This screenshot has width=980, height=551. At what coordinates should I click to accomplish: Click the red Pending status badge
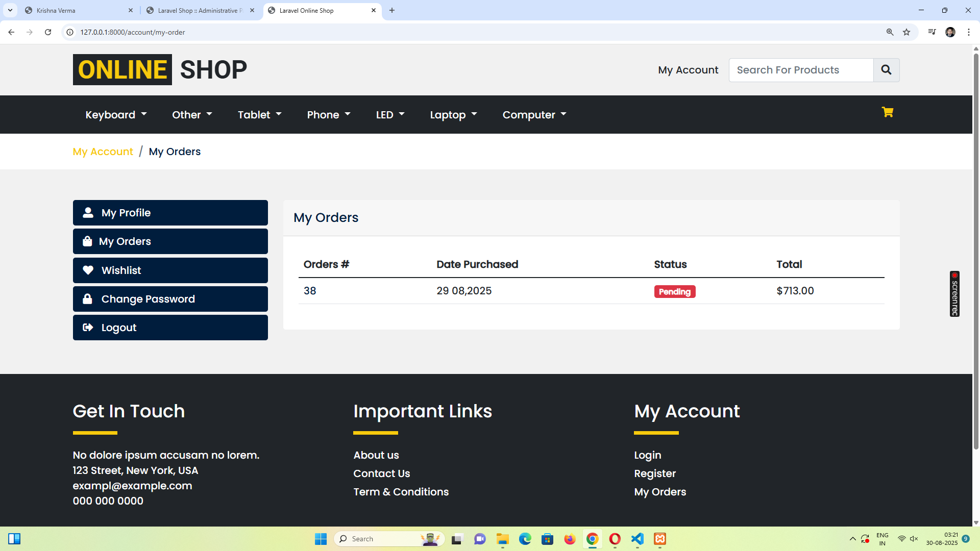(675, 291)
